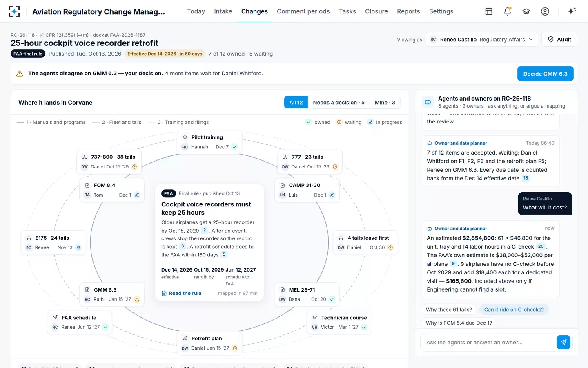
Task: Open the Intake tab
Action: (223, 11)
